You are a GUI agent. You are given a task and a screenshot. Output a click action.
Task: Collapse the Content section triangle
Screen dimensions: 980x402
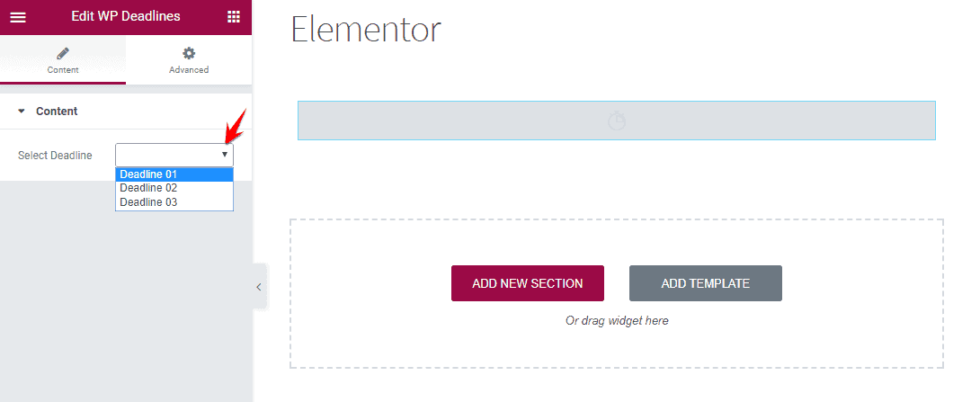21,112
